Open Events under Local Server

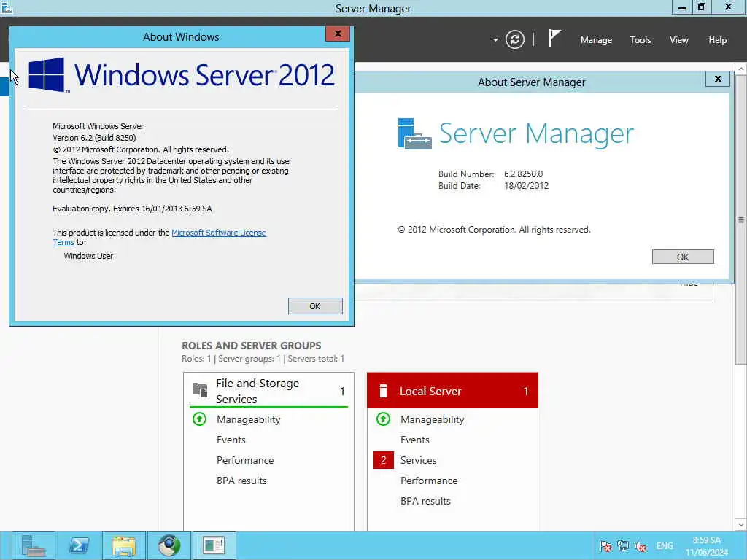coord(415,440)
